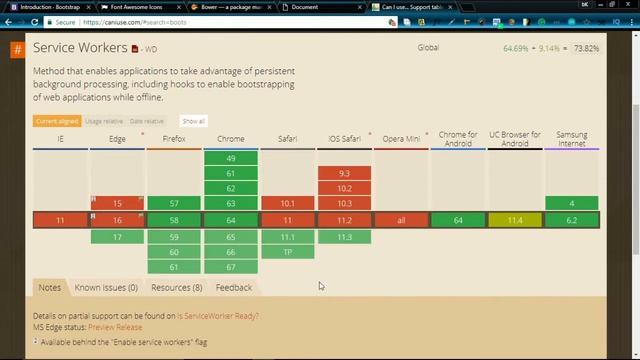Click the iOS Safari 9.3 support cell
Viewport: 640px width, 360px height.
[x=344, y=173]
